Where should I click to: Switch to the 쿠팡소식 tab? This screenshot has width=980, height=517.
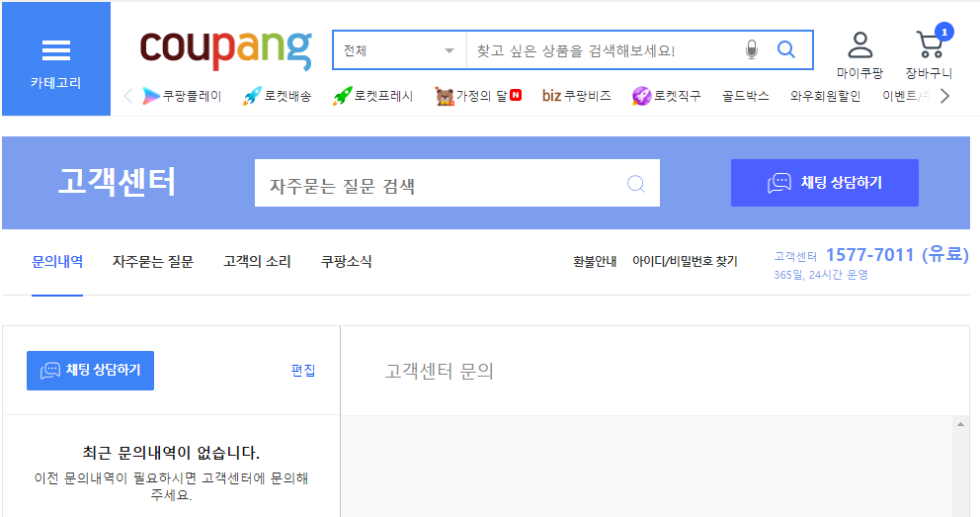click(x=346, y=261)
